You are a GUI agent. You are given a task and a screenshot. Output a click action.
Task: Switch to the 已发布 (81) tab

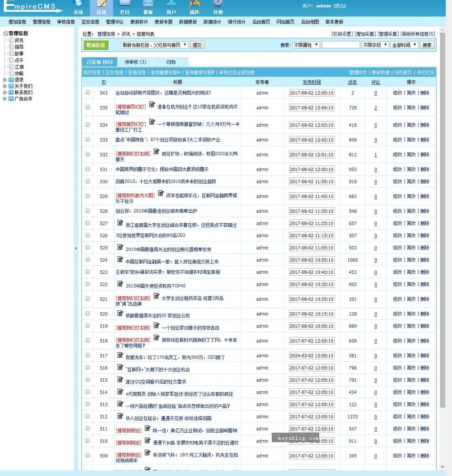click(99, 62)
